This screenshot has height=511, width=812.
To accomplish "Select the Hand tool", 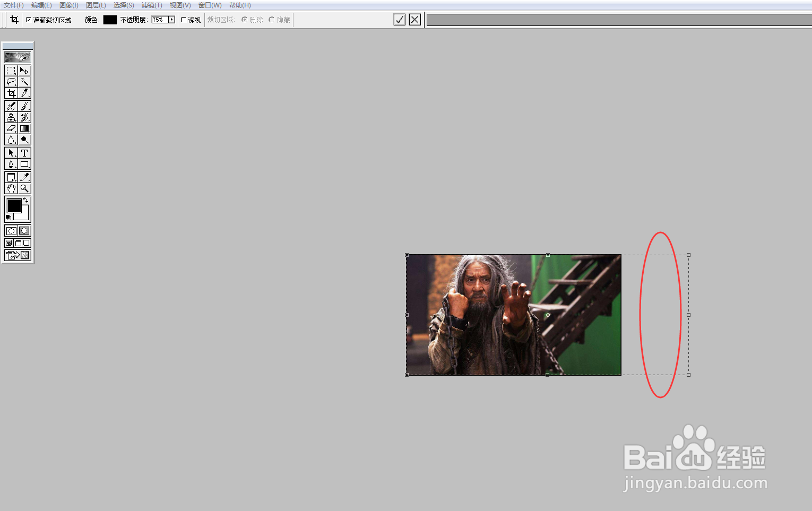I will click(x=11, y=188).
